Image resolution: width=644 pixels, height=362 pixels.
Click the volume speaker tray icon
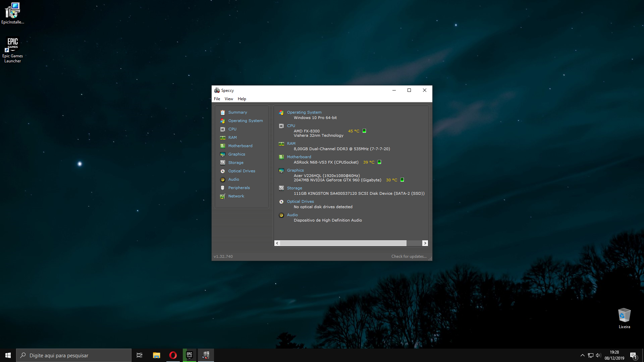pos(598,355)
